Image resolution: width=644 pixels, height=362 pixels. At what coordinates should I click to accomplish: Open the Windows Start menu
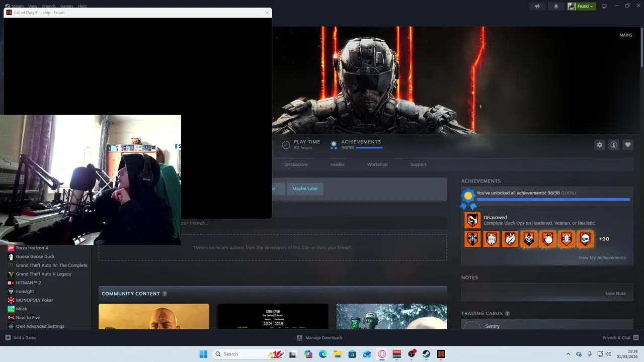click(203, 354)
